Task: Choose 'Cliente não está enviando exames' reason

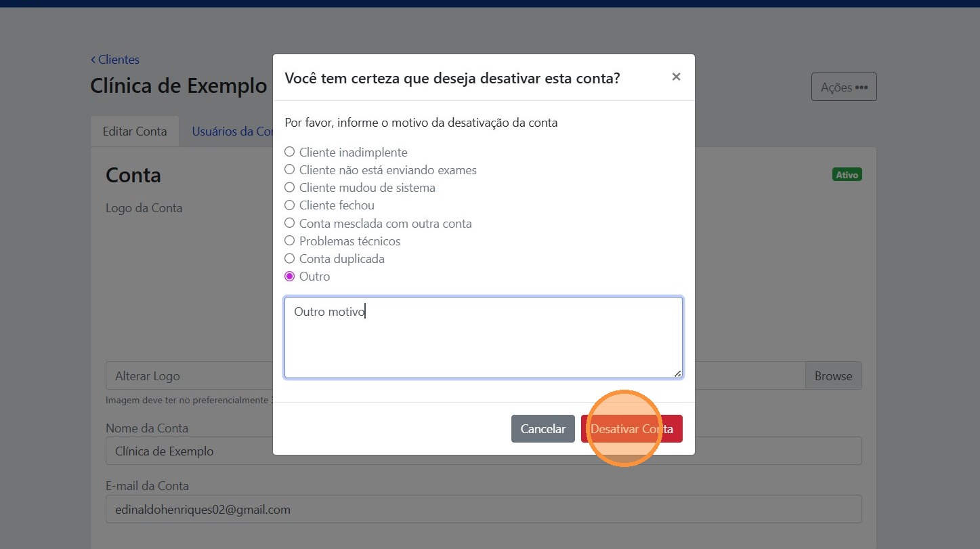Action: point(290,170)
